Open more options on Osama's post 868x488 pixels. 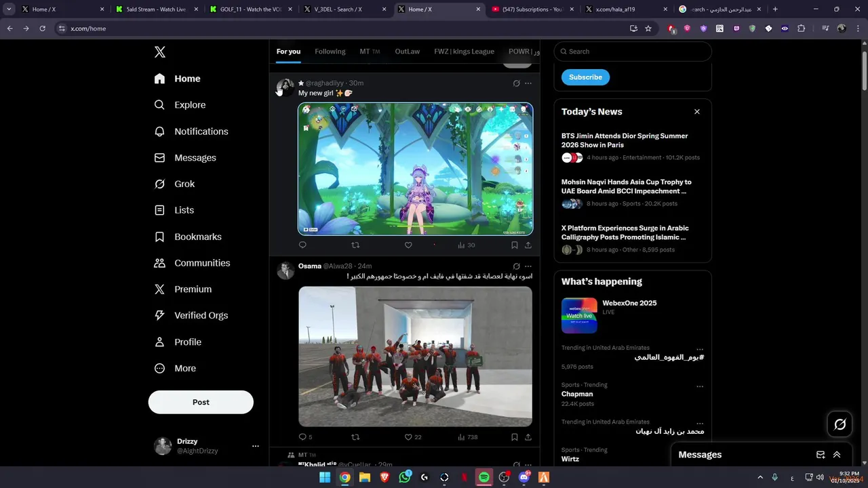528,266
